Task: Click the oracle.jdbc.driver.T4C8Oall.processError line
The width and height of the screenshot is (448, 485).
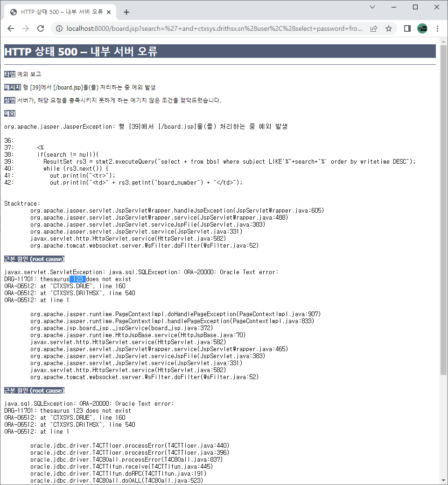Action: 126,460
